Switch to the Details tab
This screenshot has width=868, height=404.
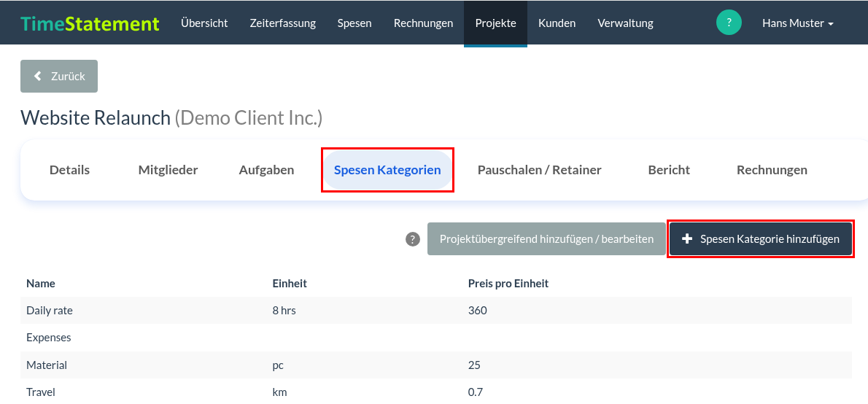point(70,170)
